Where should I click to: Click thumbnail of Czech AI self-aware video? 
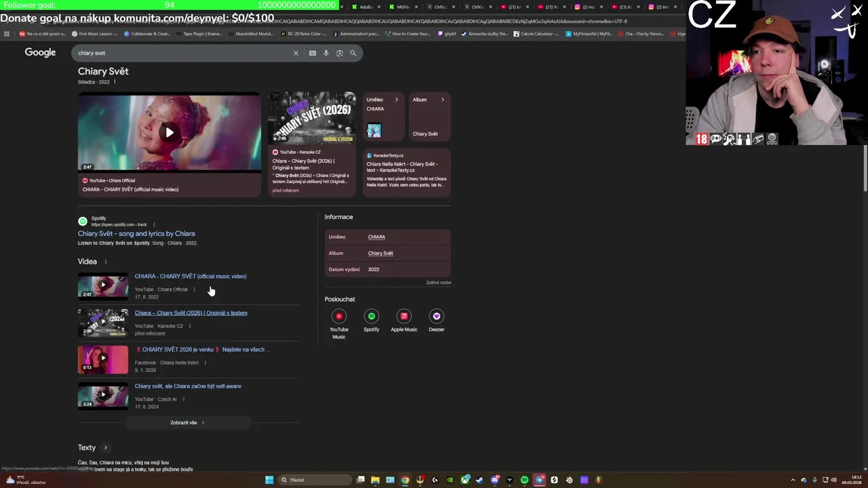coord(103,395)
